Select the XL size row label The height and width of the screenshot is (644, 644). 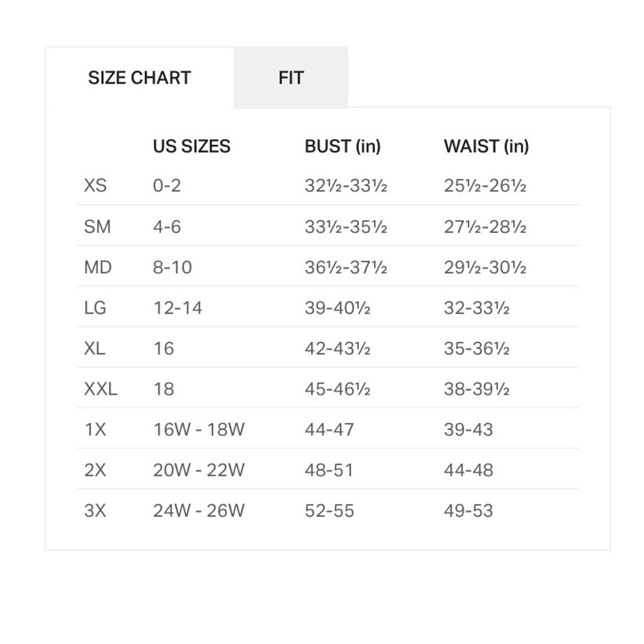point(95,348)
